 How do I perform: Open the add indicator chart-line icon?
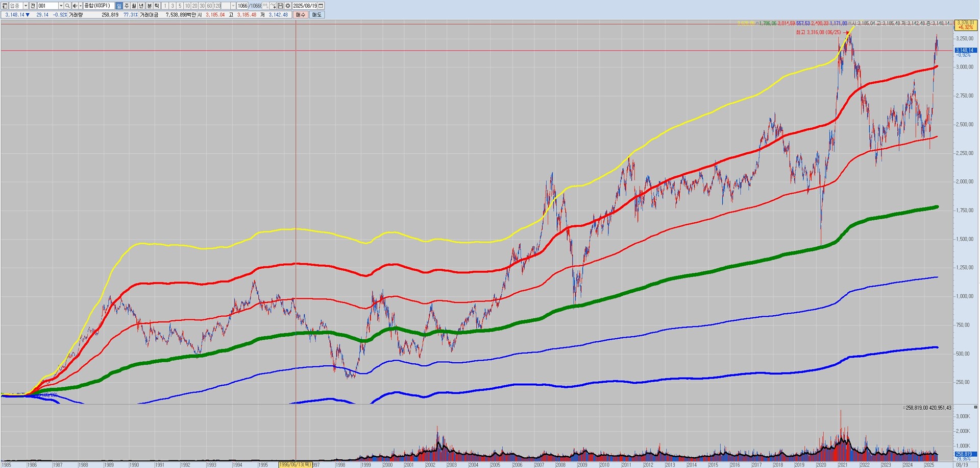(x=273, y=6)
